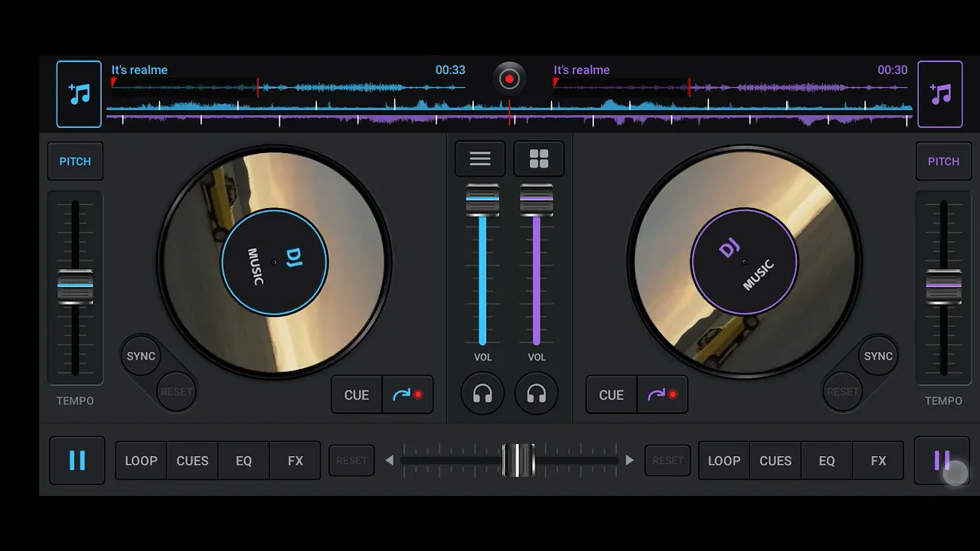
Task: Click the VOL label under the blue fader
Action: coord(483,357)
